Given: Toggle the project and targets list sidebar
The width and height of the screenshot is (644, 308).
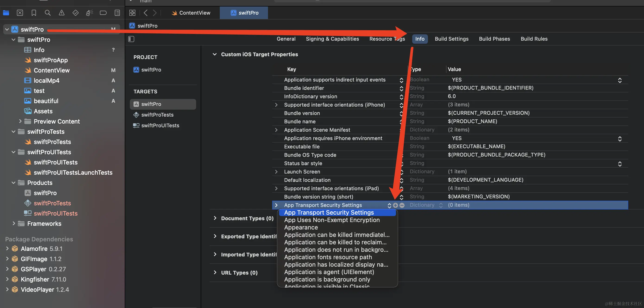Looking at the screenshot, I should [131, 39].
